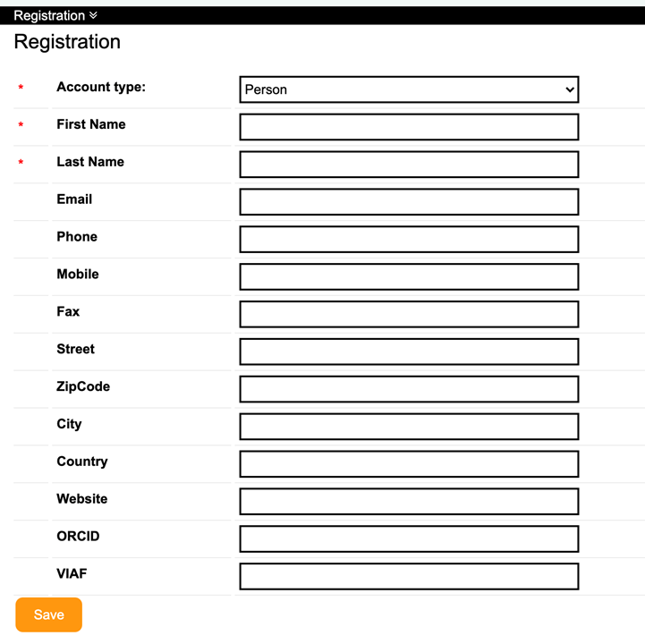Focus the Country input field

tap(409, 464)
